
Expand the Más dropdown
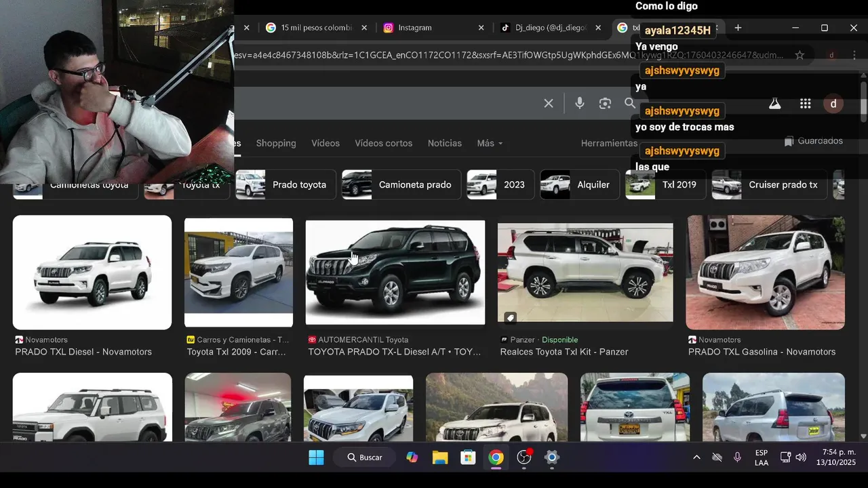490,143
